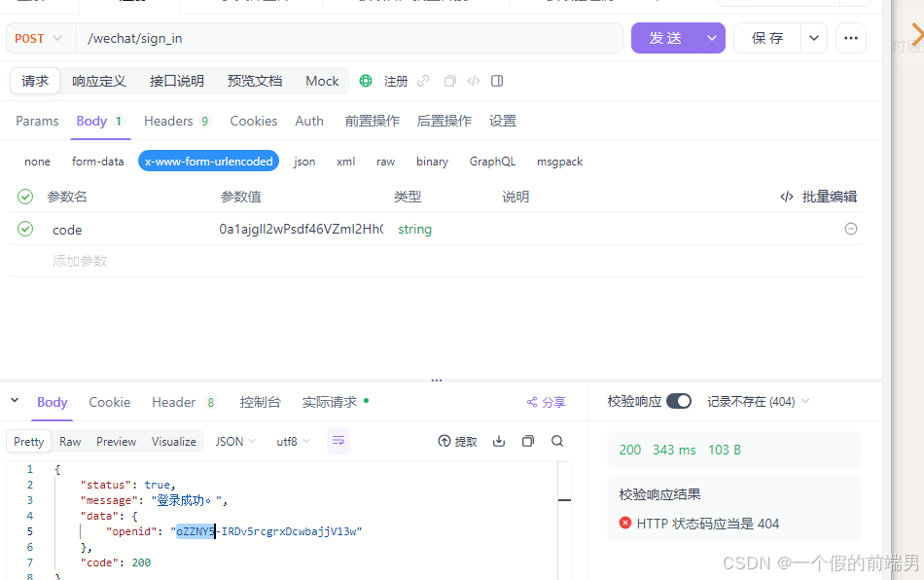Select x-www-form-urlencoded body type
This screenshot has width=924, height=580.
pyautogui.click(x=208, y=161)
